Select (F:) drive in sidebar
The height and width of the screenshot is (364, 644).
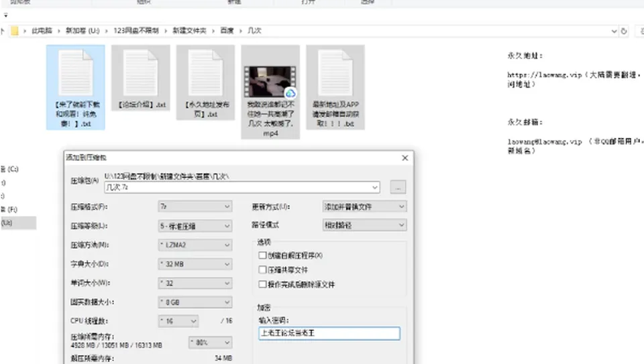click(x=9, y=209)
